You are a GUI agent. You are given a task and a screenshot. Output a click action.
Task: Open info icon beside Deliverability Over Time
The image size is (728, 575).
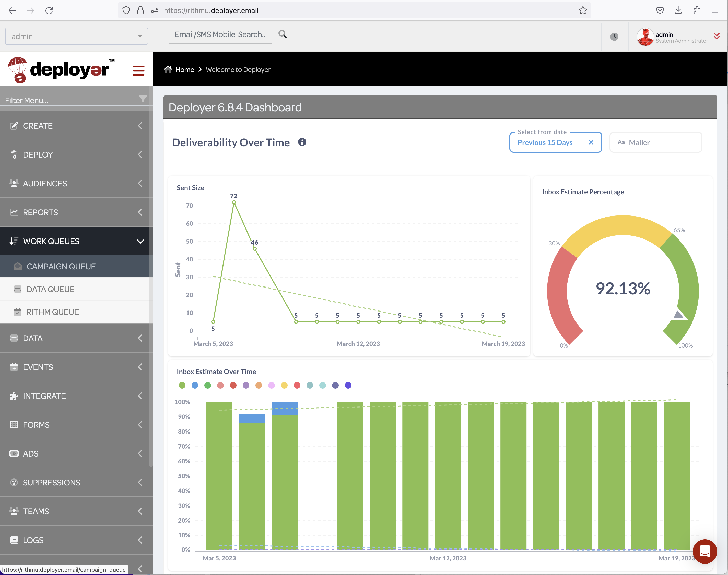(x=302, y=142)
